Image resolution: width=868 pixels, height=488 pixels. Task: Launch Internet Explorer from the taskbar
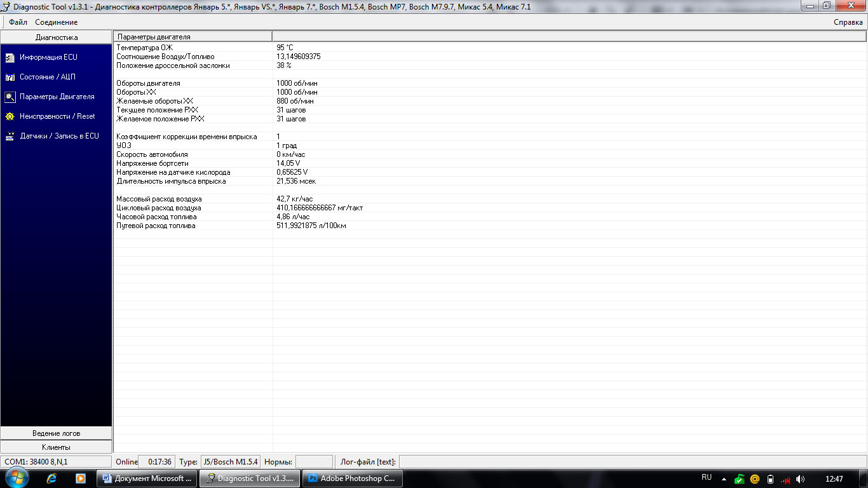click(51, 478)
